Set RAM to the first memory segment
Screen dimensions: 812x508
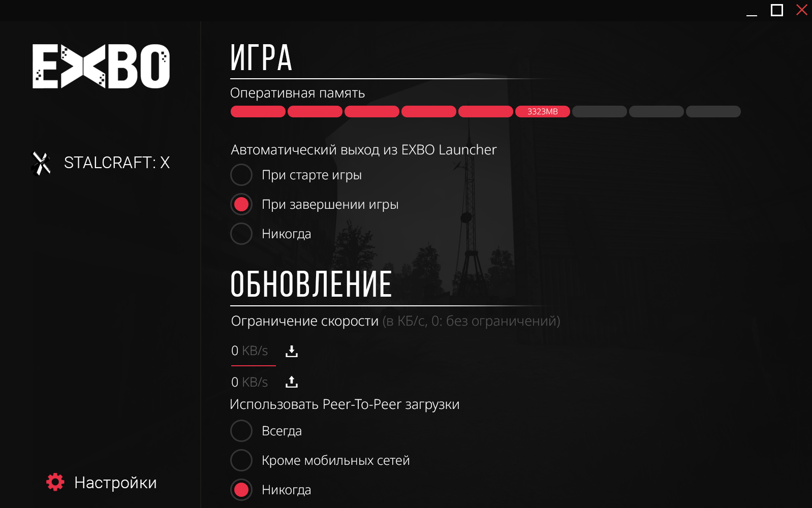(x=258, y=111)
